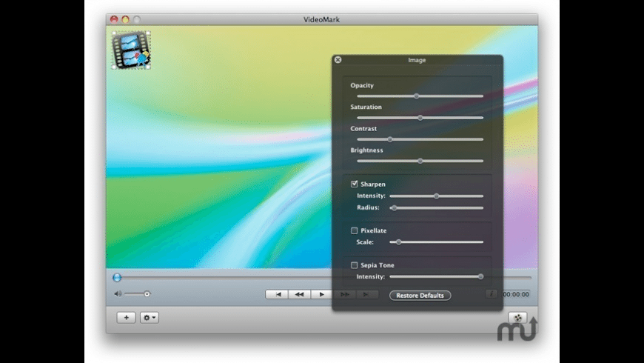Skip to beginning of video
This screenshot has width=644, height=363.
click(x=278, y=294)
